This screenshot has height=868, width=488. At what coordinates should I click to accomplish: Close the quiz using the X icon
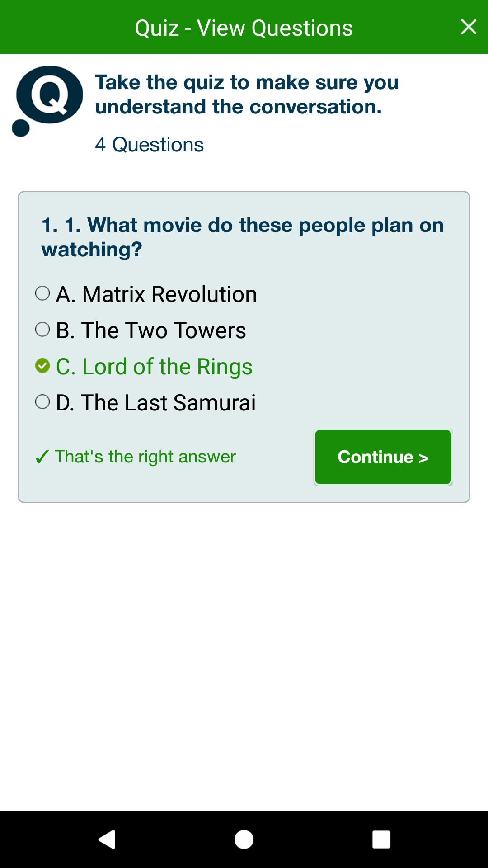click(x=469, y=27)
